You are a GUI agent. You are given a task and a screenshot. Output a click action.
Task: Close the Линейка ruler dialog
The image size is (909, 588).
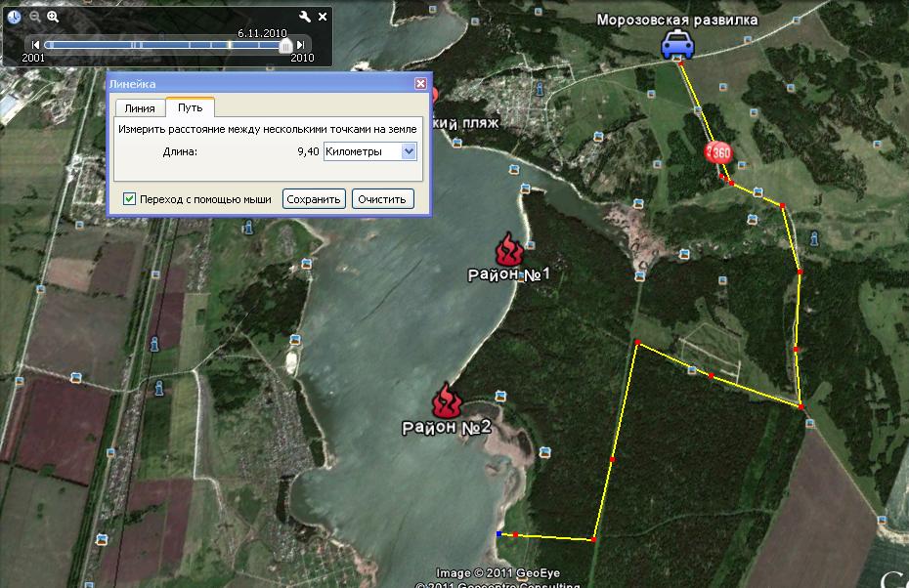420,84
